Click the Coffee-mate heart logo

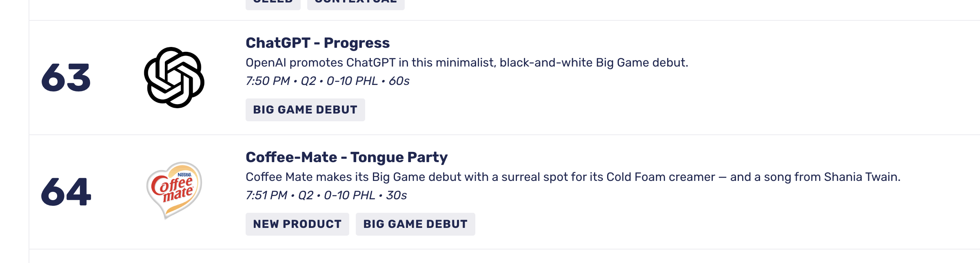174,190
